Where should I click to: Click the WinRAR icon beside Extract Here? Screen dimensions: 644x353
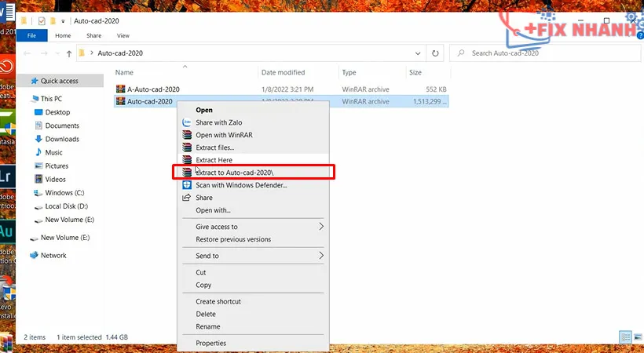(x=187, y=160)
